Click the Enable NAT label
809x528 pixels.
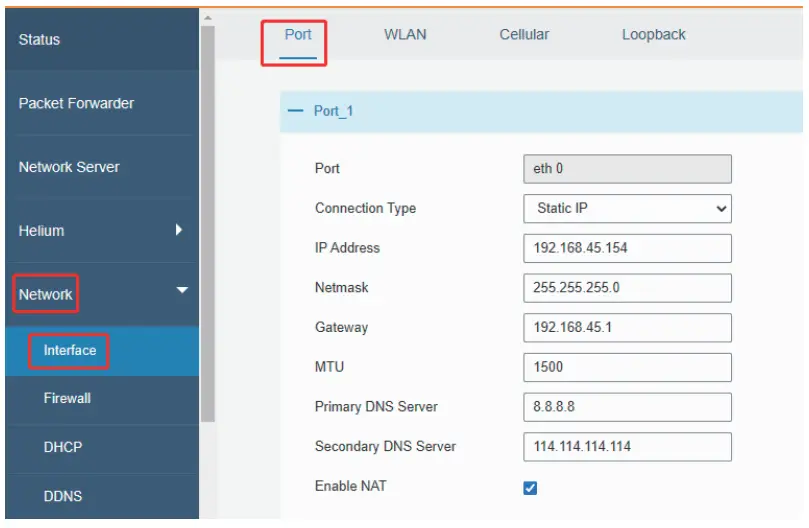[350, 487]
